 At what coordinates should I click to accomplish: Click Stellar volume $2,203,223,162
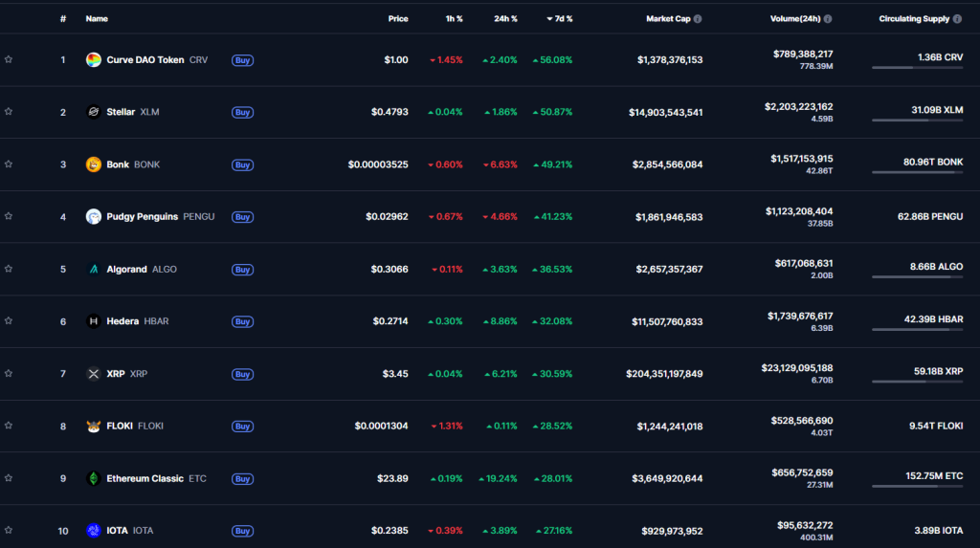pos(799,107)
